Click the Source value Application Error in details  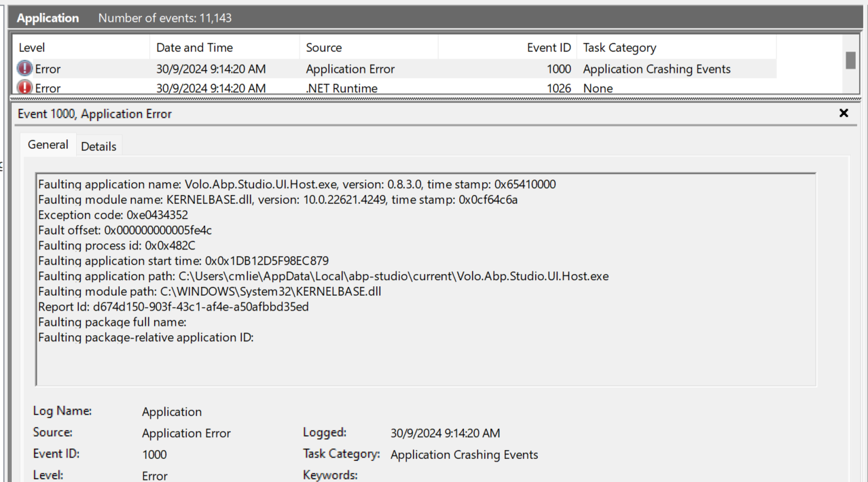click(x=186, y=433)
